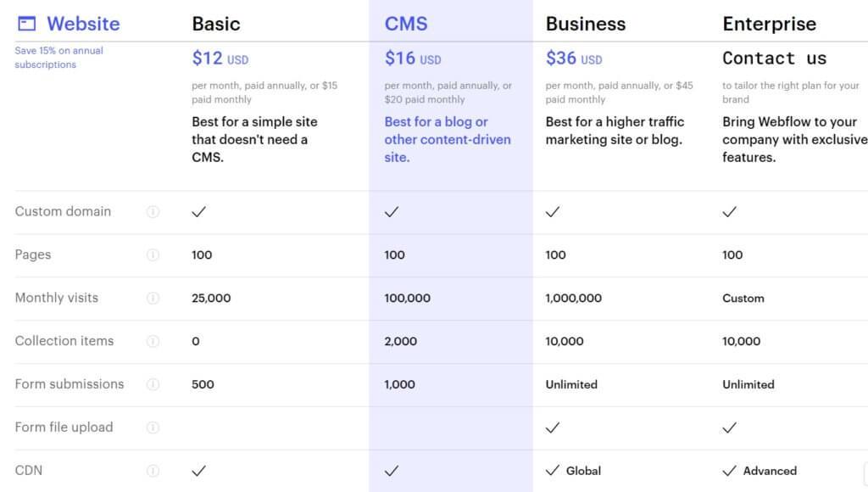Open the Form submissions info icon

click(153, 384)
